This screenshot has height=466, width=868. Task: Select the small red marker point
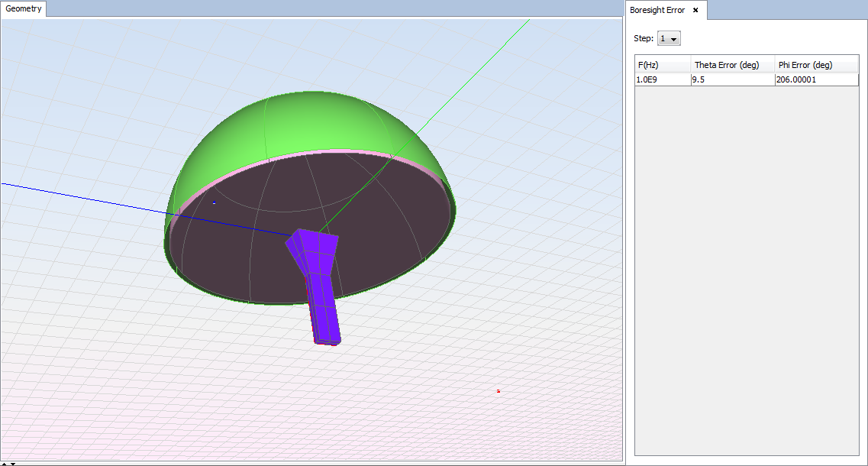499,391
